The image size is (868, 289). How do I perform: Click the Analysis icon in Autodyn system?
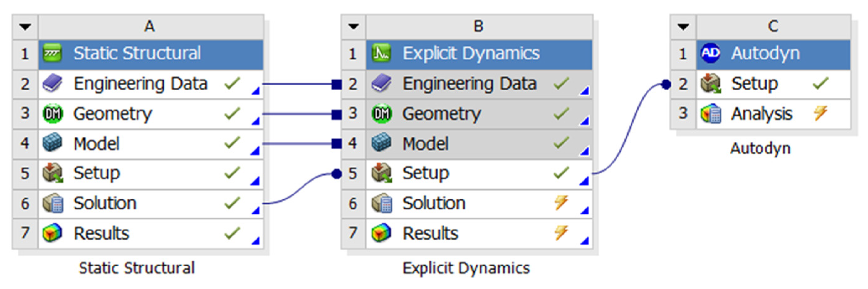coord(711,114)
